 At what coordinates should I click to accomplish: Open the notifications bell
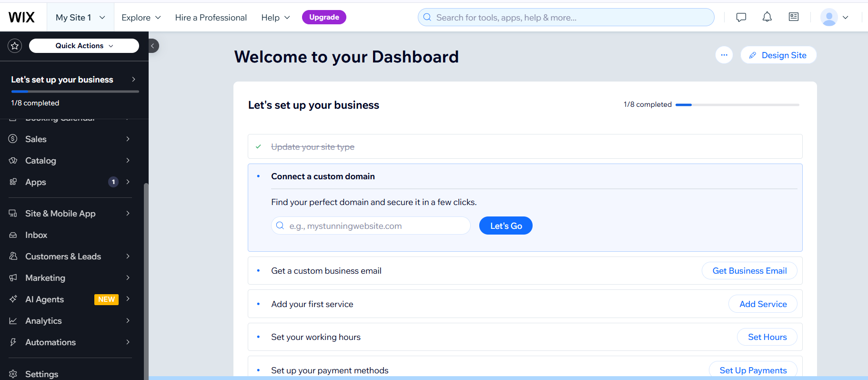click(767, 17)
